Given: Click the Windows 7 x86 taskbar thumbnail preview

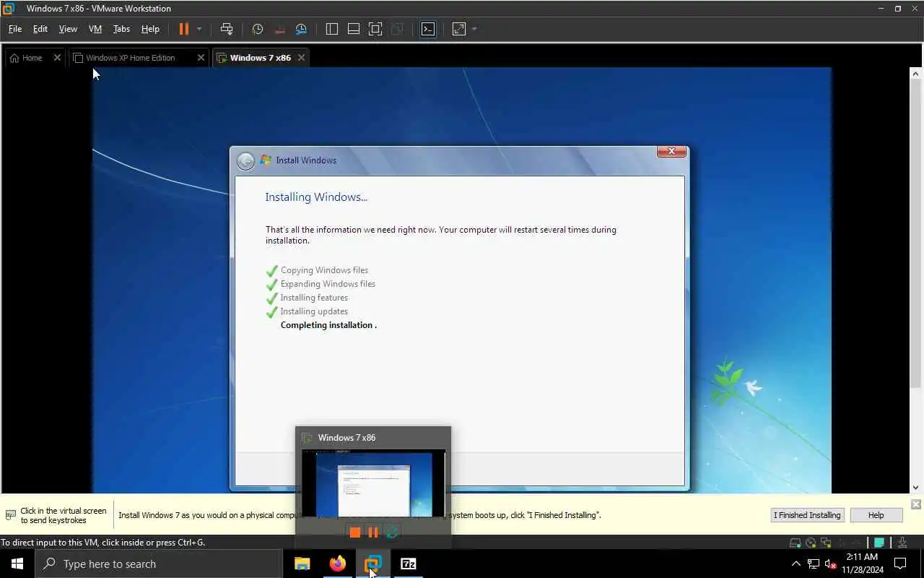Looking at the screenshot, I should click(373, 483).
